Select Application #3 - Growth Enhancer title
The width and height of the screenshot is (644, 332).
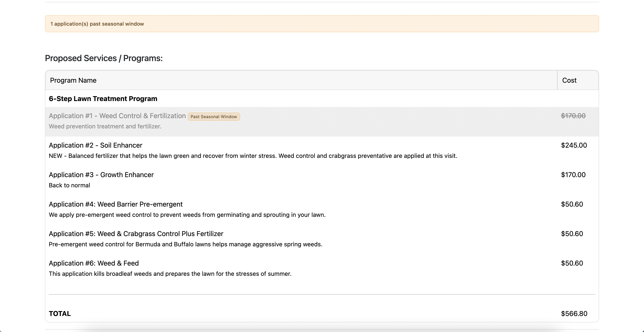coord(101,175)
